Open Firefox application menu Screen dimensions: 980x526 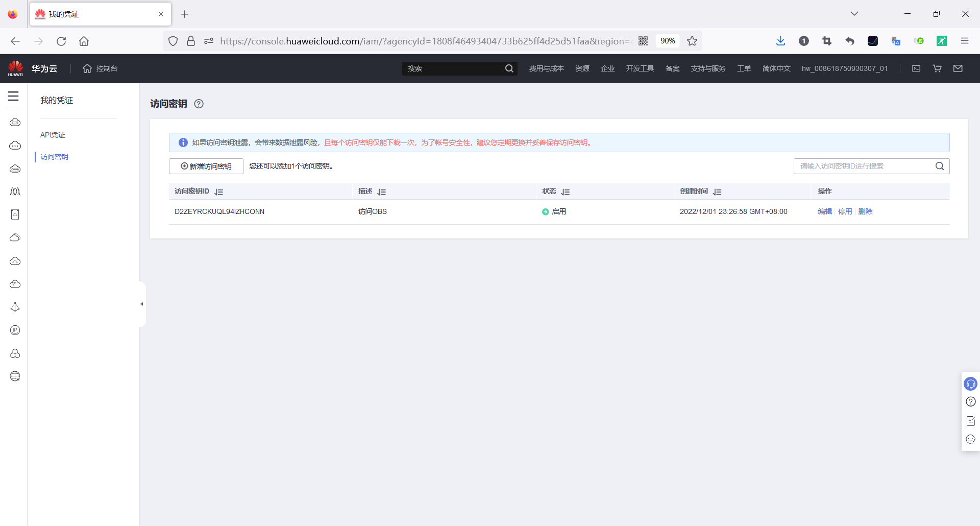pyautogui.click(x=965, y=41)
